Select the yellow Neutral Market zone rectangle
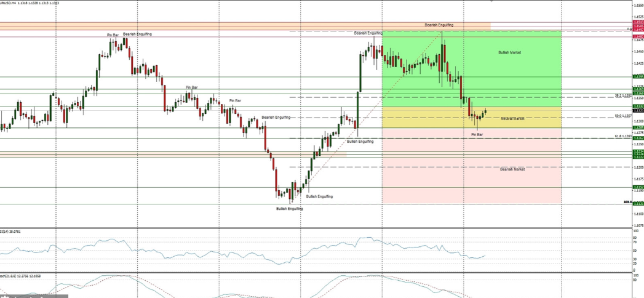This screenshot has width=644, height=298. 431,118
